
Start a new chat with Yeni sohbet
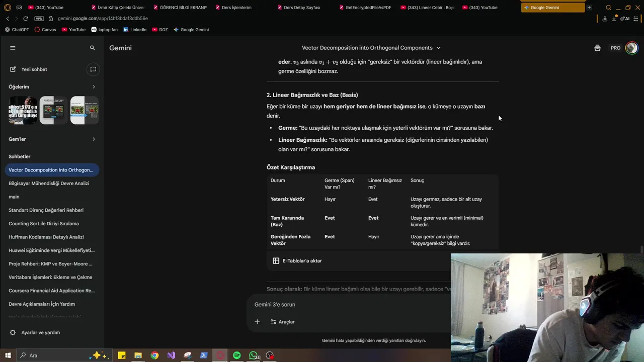coord(29,69)
